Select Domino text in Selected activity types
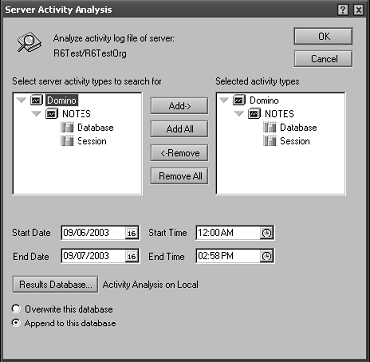This screenshot has width=370, height=362. [264, 100]
